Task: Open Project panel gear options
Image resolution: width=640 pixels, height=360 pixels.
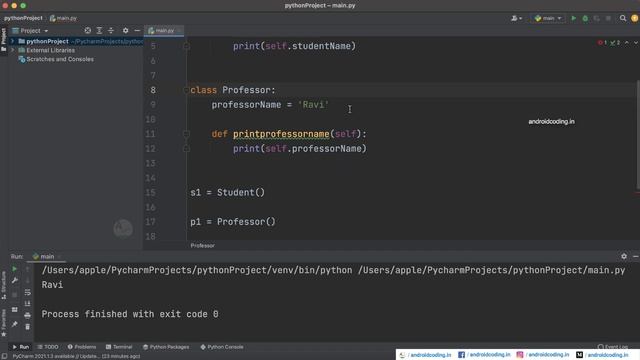Action: pyautogui.click(x=125, y=31)
